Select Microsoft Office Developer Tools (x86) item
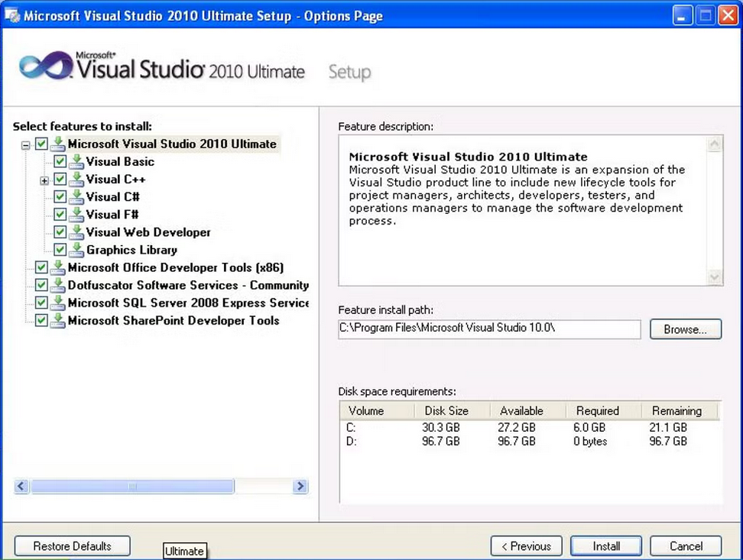The width and height of the screenshot is (743, 560). (x=176, y=267)
